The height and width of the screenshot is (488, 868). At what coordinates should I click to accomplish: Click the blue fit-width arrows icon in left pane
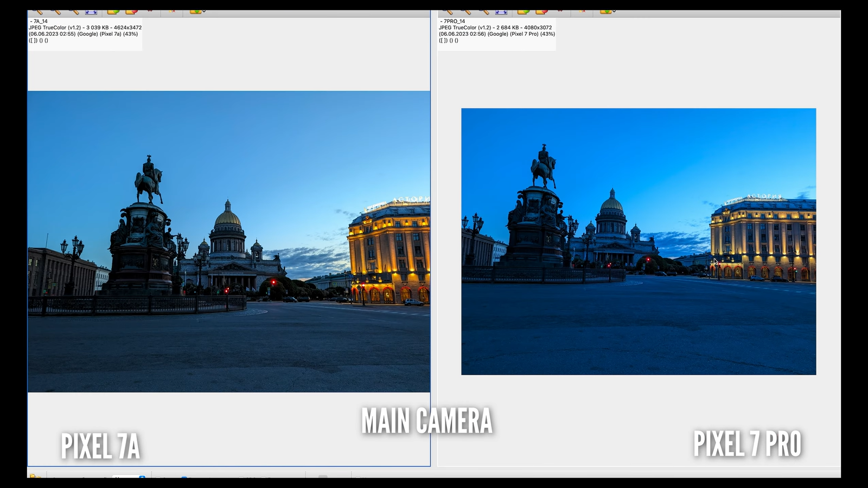(91, 11)
